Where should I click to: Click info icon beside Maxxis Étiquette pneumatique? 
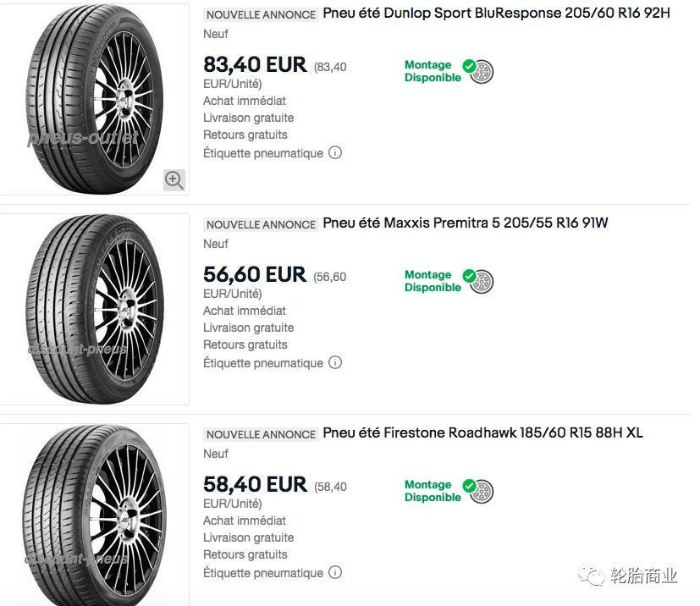335,363
